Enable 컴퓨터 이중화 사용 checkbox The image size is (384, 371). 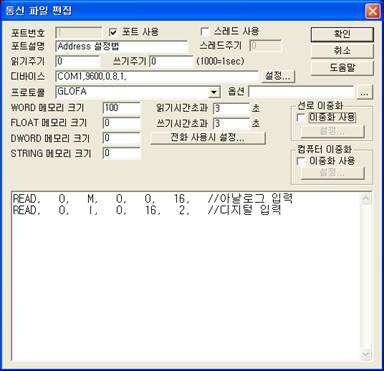(x=301, y=161)
